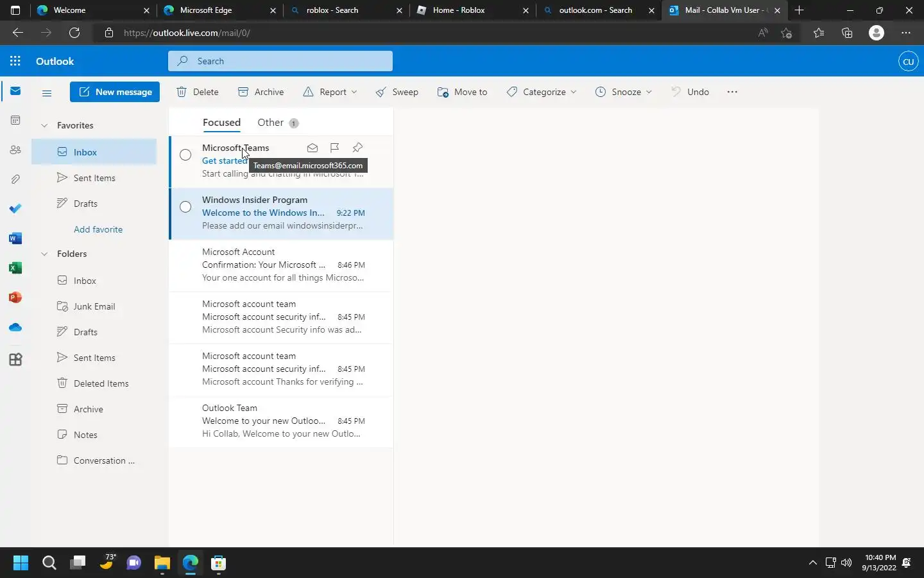This screenshot has height=578, width=924.
Task: Switch to the Home - Roblox browser tab
Action: tap(472, 10)
